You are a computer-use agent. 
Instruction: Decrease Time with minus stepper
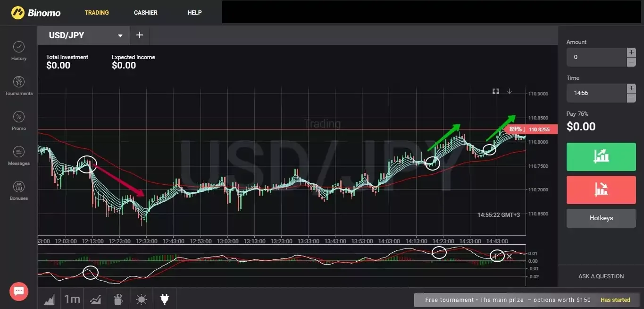(631, 98)
